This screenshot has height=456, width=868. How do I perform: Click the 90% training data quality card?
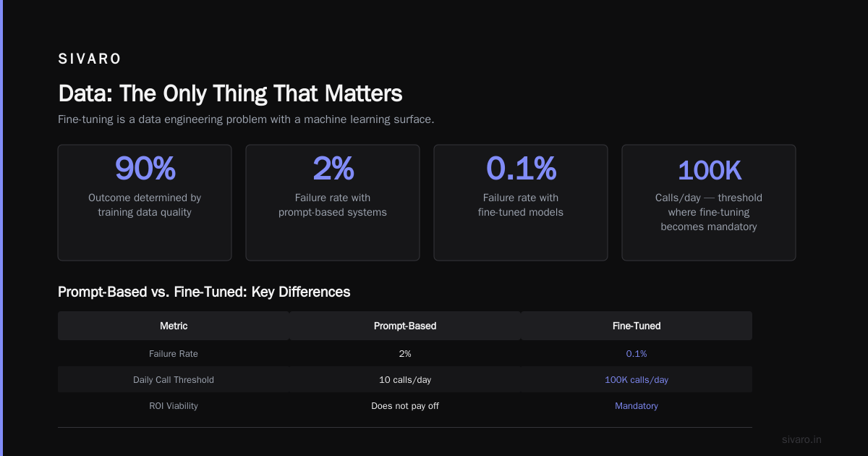pyautogui.click(x=145, y=203)
